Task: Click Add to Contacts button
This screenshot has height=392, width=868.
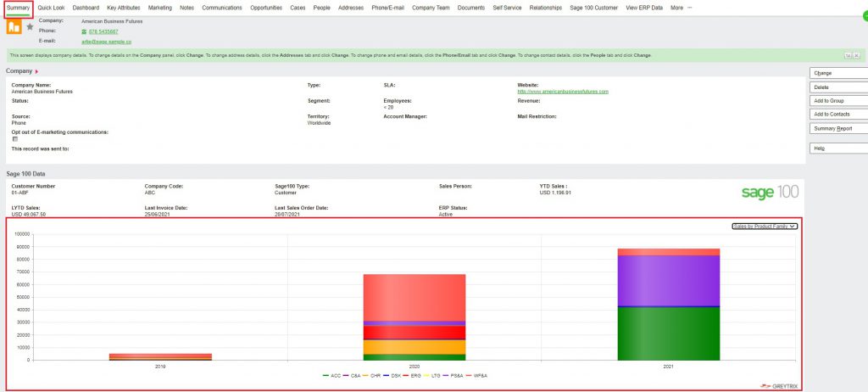Action: (838, 115)
